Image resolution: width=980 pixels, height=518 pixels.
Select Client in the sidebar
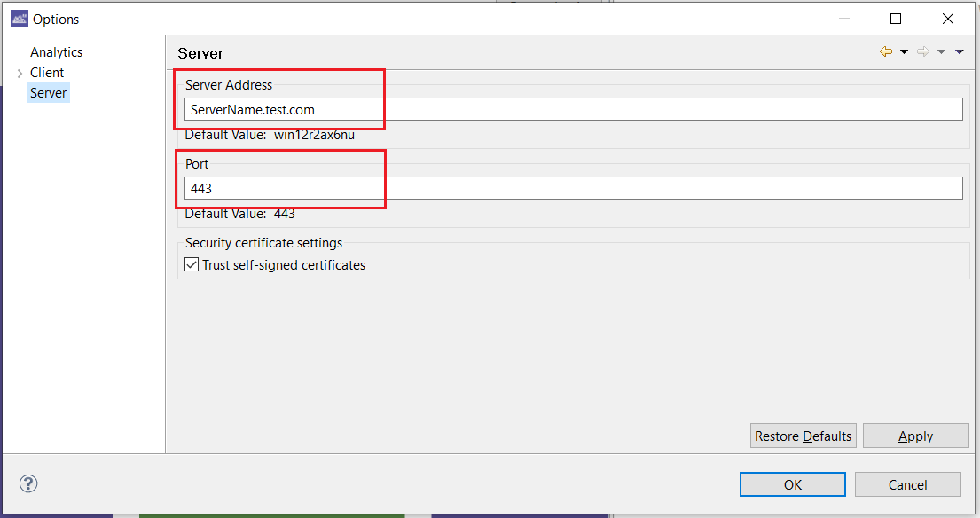point(46,72)
